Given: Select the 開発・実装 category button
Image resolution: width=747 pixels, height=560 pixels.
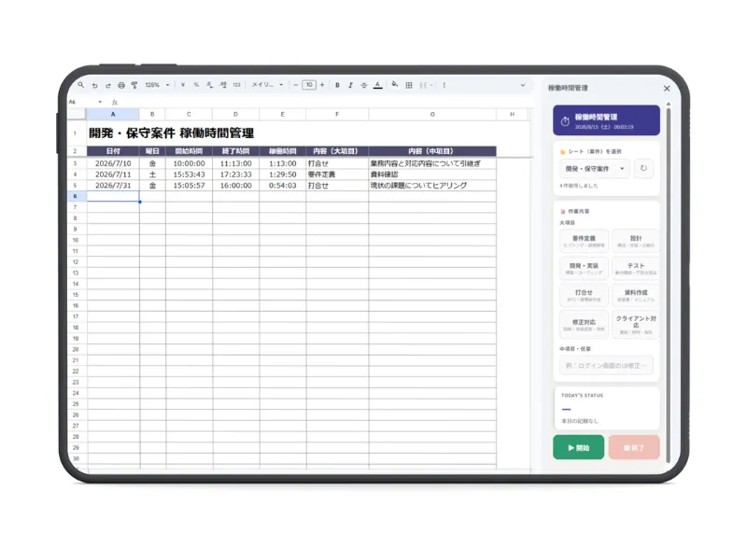Looking at the screenshot, I should (584, 269).
